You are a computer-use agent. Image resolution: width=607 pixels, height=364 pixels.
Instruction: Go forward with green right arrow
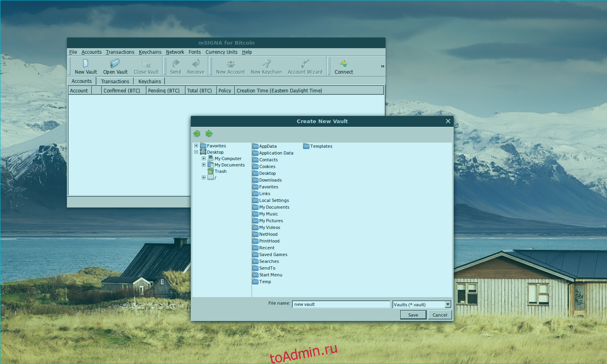coord(209,133)
